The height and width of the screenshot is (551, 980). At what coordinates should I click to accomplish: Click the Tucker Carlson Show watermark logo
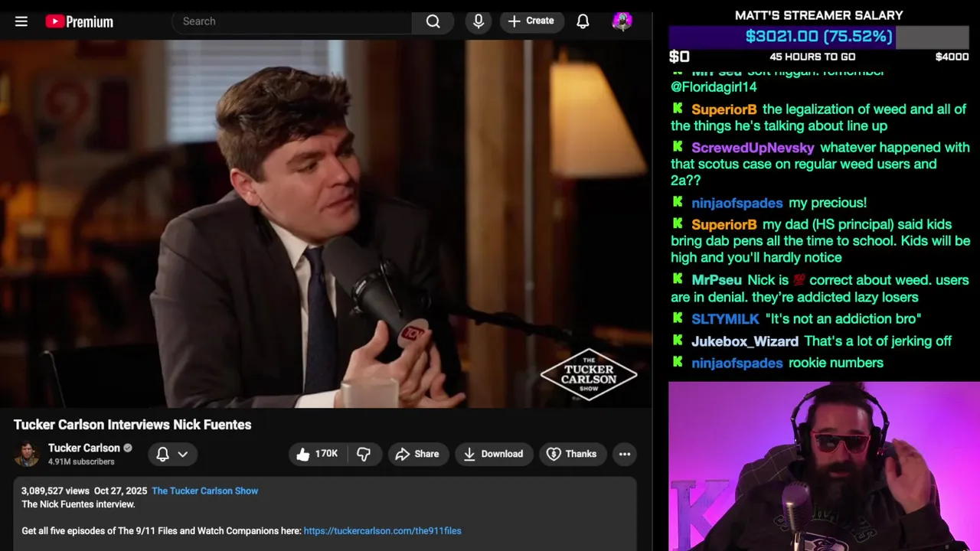coord(589,375)
